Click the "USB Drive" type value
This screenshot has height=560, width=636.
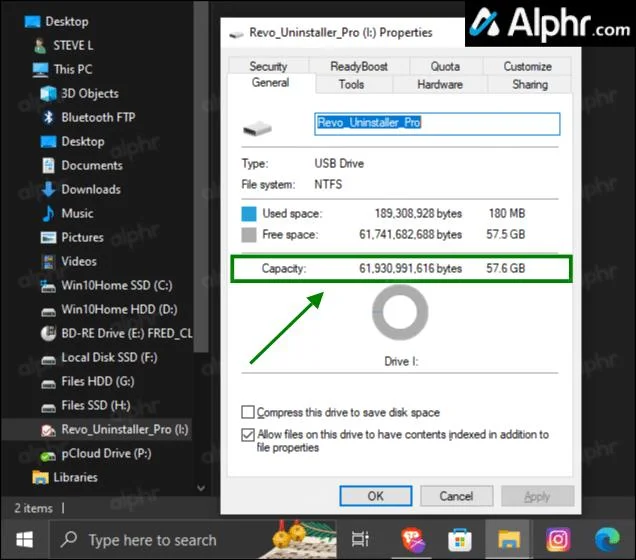pos(339,163)
